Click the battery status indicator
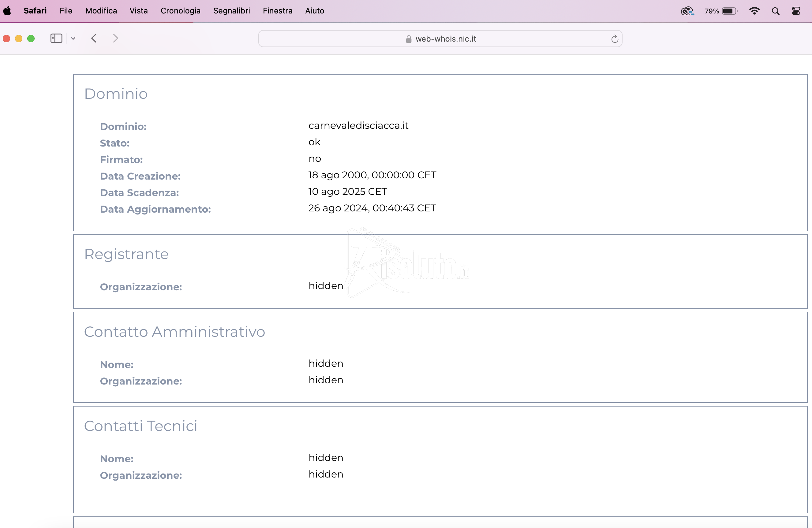This screenshot has height=528, width=812. [729, 11]
